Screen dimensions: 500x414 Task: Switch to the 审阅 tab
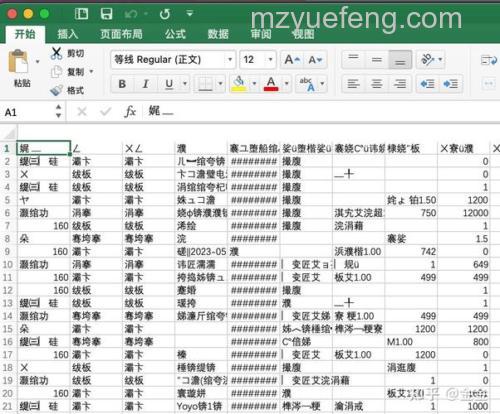[x=261, y=34]
